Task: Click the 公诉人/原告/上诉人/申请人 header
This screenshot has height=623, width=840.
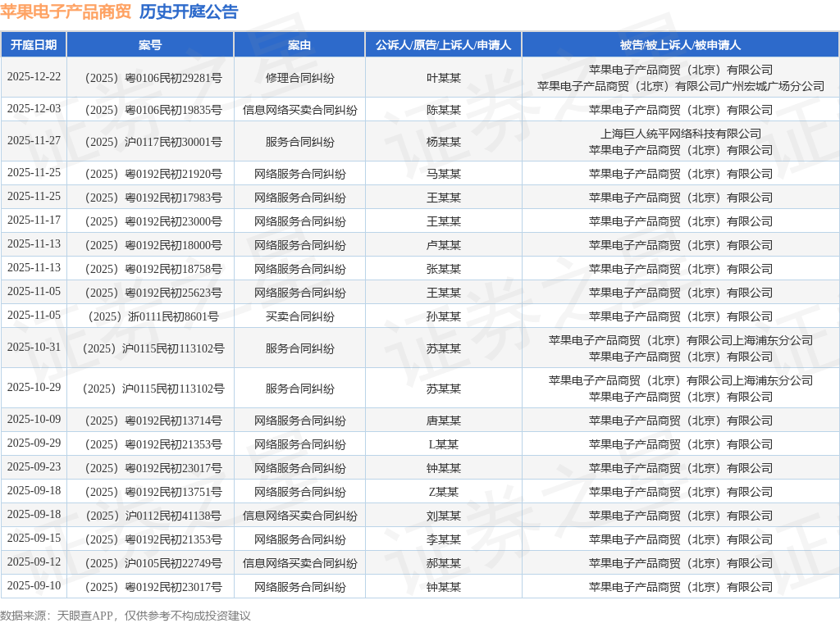Action: (x=444, y=45)
